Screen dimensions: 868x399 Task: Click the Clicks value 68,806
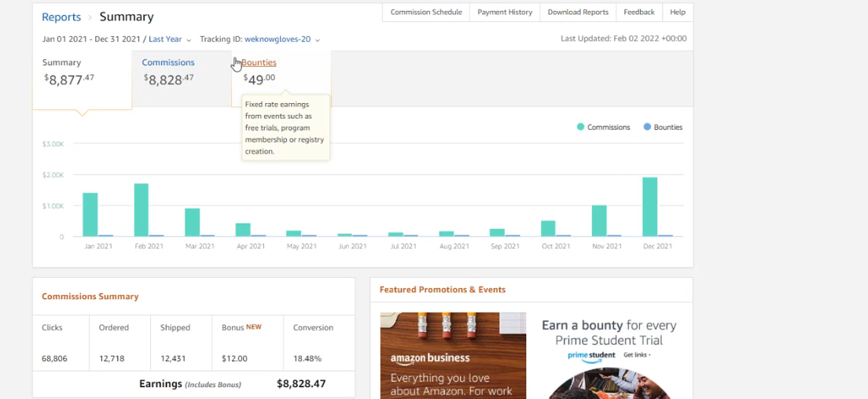(54, 359)
